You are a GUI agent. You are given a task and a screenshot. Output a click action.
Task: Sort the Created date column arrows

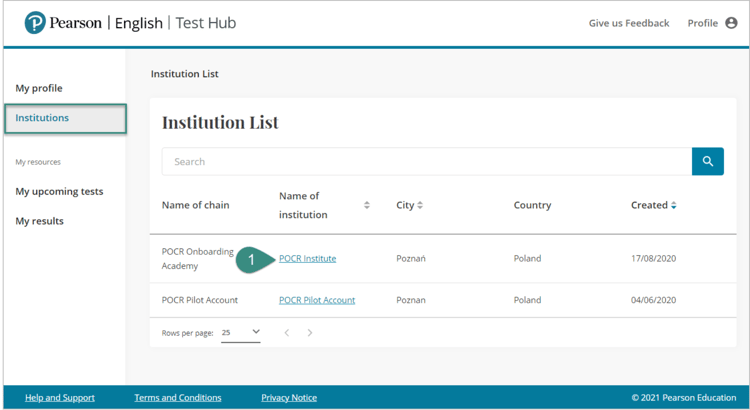click(x=674, y=205)
